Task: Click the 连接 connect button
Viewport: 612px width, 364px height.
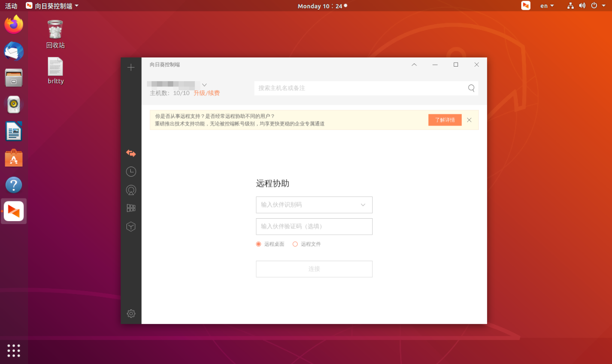Action: coord(314,269)
